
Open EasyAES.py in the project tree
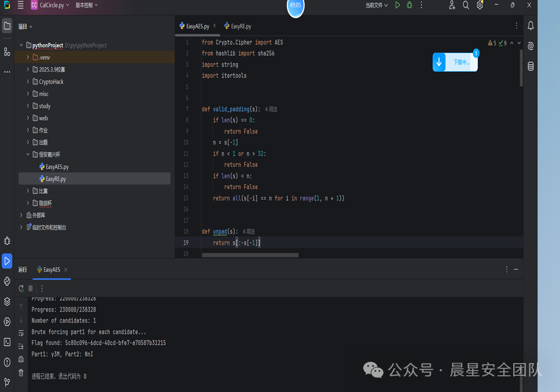pyautogui.click(x=57, y=167)
